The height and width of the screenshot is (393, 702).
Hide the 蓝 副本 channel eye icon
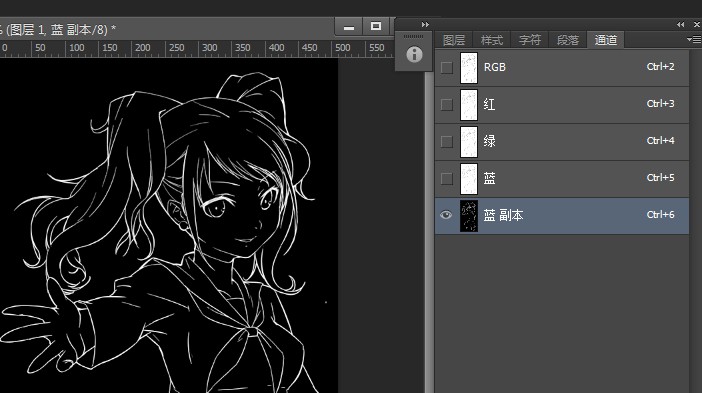446,215
